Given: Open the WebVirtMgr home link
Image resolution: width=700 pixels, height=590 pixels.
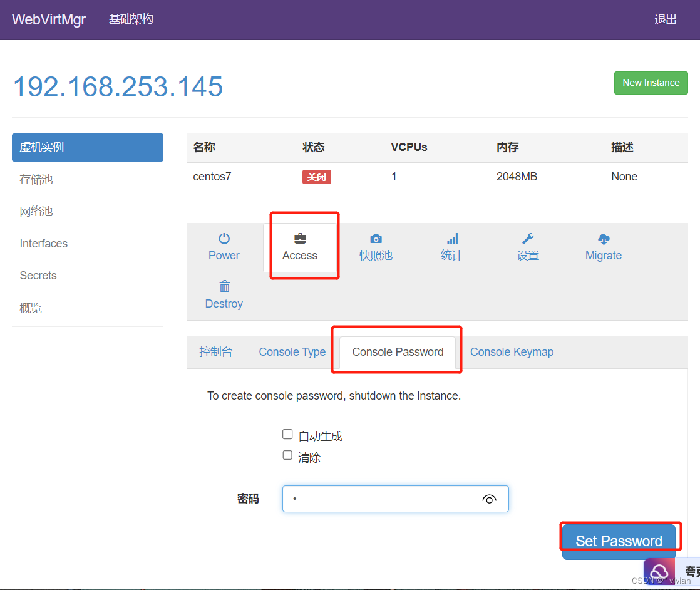Looking at the screenshot, I should 49,19.
